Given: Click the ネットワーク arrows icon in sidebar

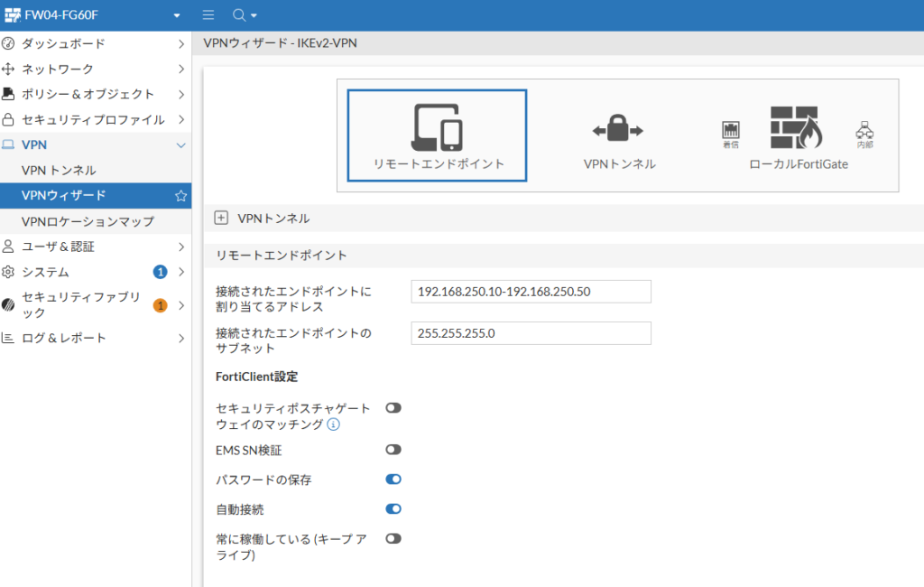Looking at the screenshot, I should [x=8, y=69].
